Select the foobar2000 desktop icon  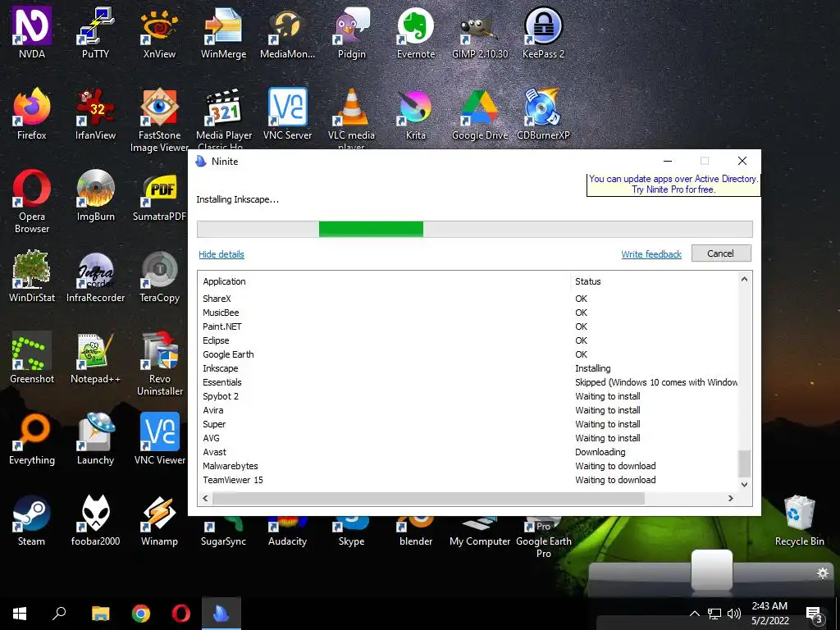tap(95, 520)
